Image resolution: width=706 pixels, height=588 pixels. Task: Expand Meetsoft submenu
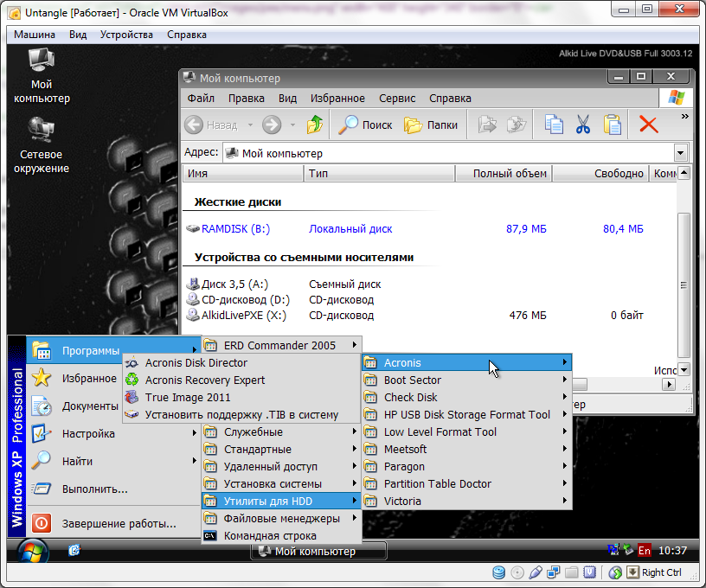(467, 449)
